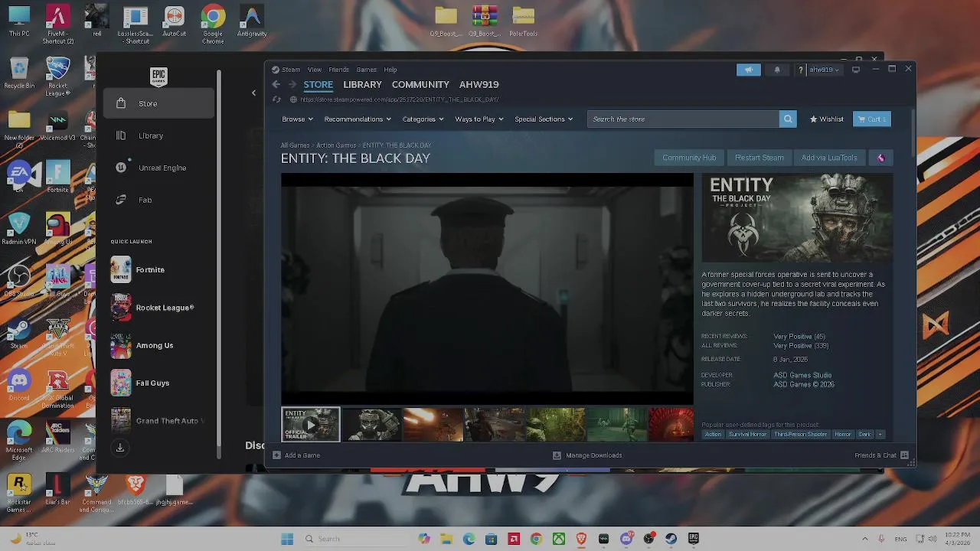Viewport: 980px width, 551px height.
Task: Click the store search magnifier button
Action: [788, 119]
